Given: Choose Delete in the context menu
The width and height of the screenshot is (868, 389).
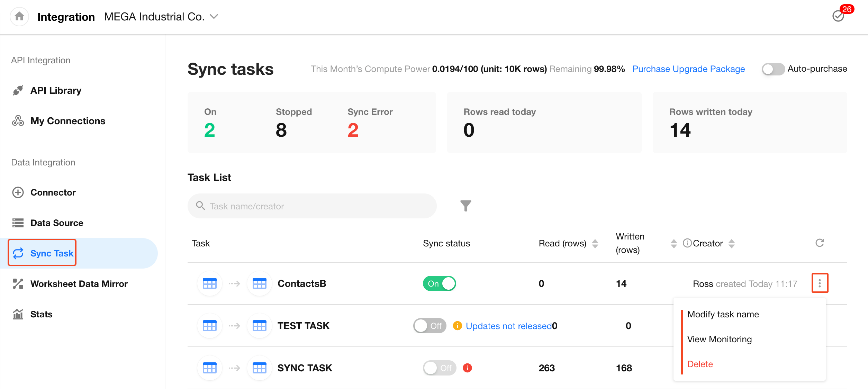Looking at the screenshot, I should point(700,364).
